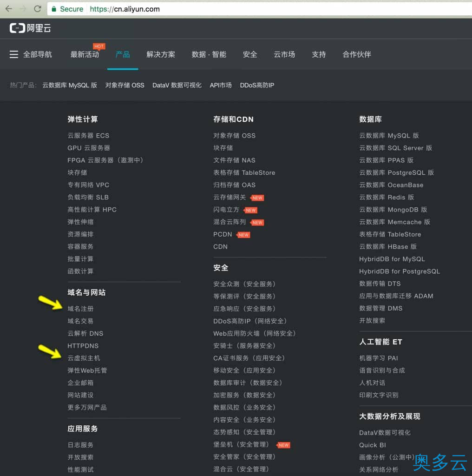Open 堡垒机（安全管理）link
Screen dimensions: 472x476
241,445
